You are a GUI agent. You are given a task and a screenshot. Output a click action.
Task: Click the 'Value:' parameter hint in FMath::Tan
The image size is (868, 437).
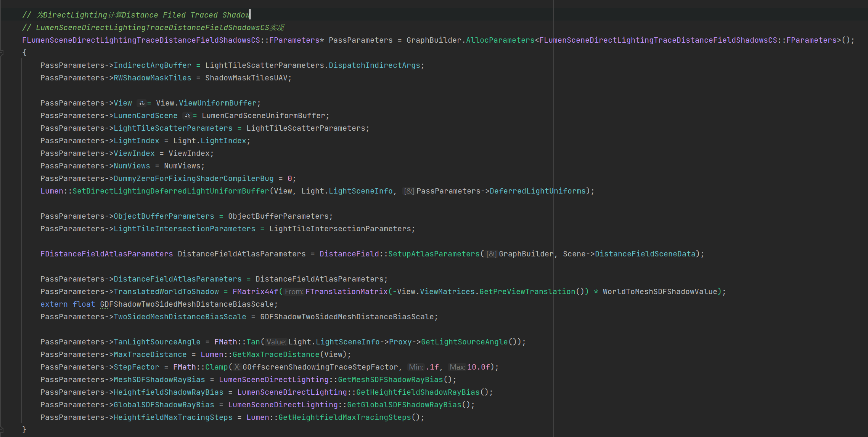pyautogui.click(x=276, y=342)
